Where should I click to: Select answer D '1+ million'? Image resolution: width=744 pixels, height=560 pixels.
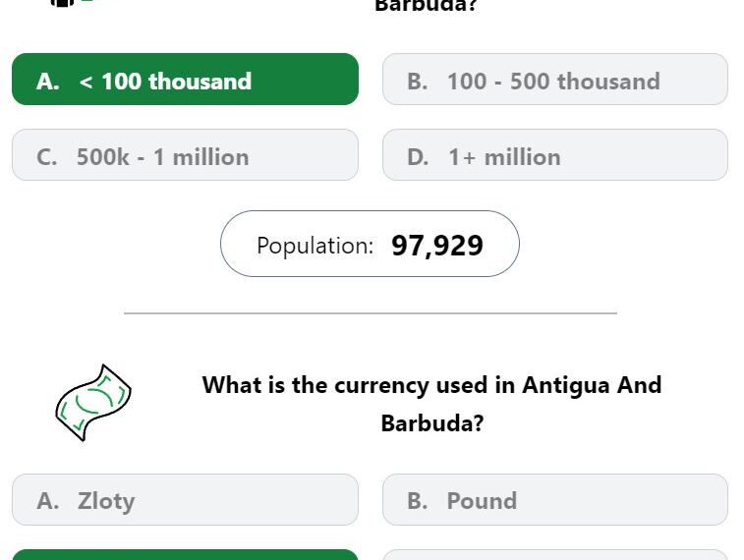point(554,155)
